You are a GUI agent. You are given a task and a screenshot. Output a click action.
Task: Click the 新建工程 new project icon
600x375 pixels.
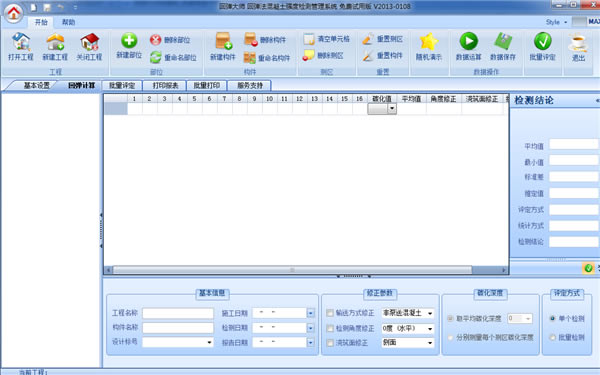55,41
